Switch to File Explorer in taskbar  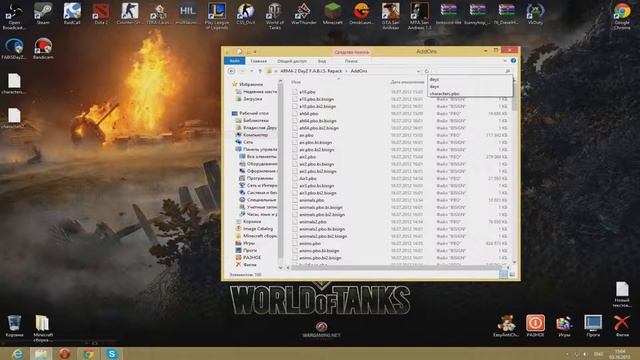41,353
